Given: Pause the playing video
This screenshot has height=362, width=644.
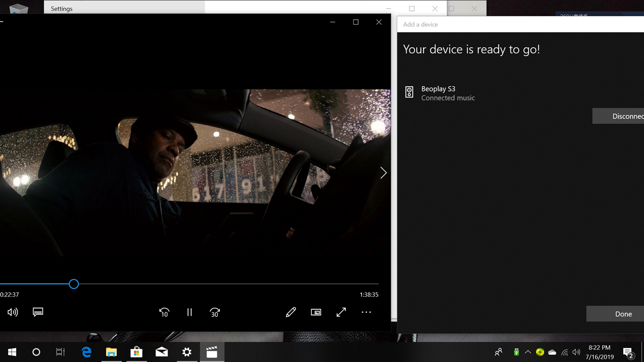Looking at the screenshot, I should [190, 312].
